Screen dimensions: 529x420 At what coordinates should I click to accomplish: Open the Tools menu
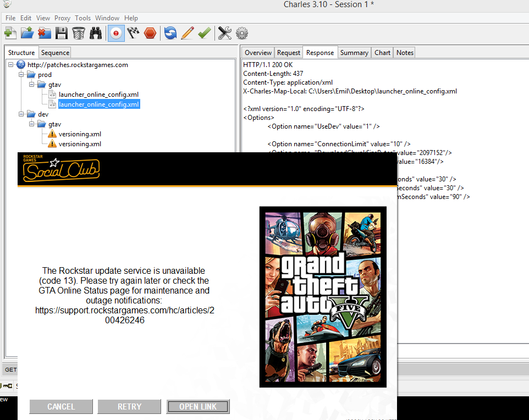click(82, 18)
